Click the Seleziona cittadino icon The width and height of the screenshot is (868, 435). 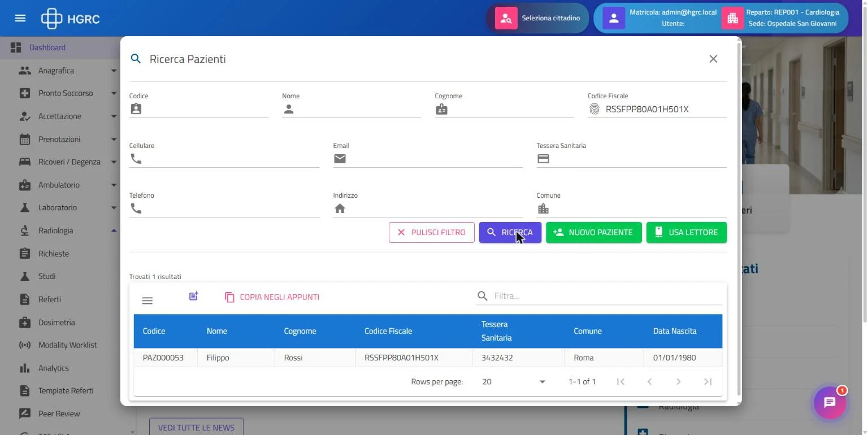click(506, 18)
